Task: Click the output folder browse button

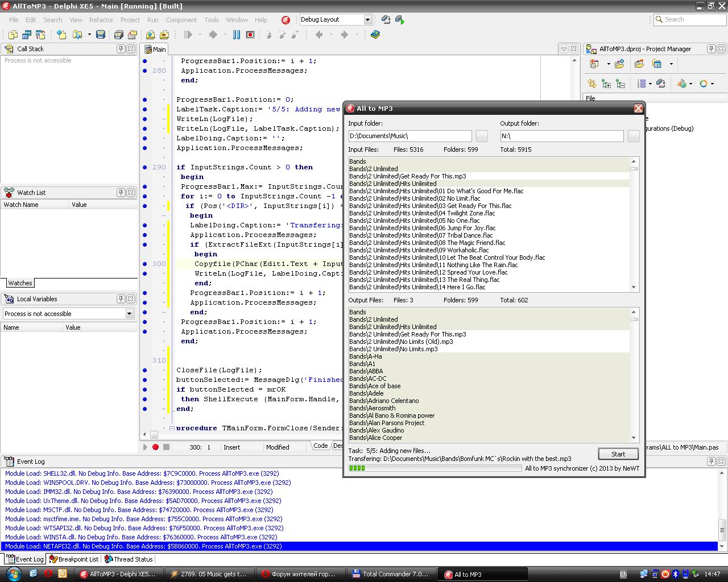Action: pos(634,136)
